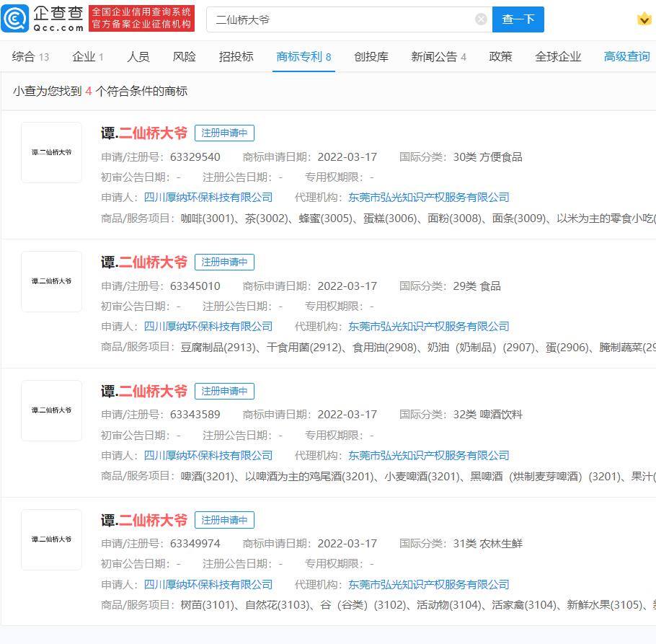The image size is (656, 644).
Task: Click the 小查为您找到 result count text
Action: 100,91
